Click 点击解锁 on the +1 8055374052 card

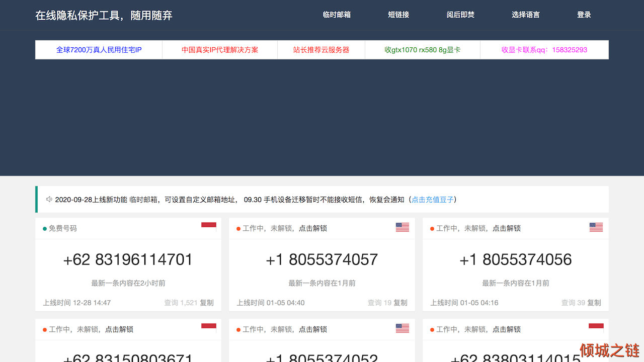(313, 329)
